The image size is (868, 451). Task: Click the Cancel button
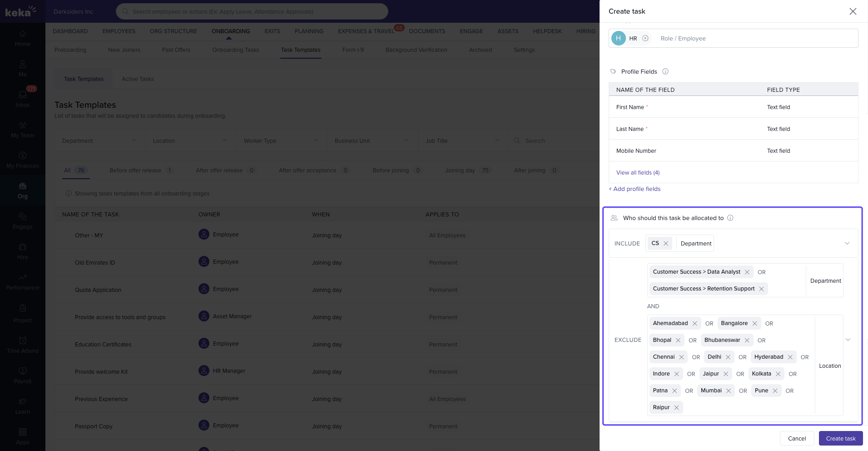point(797,439)
